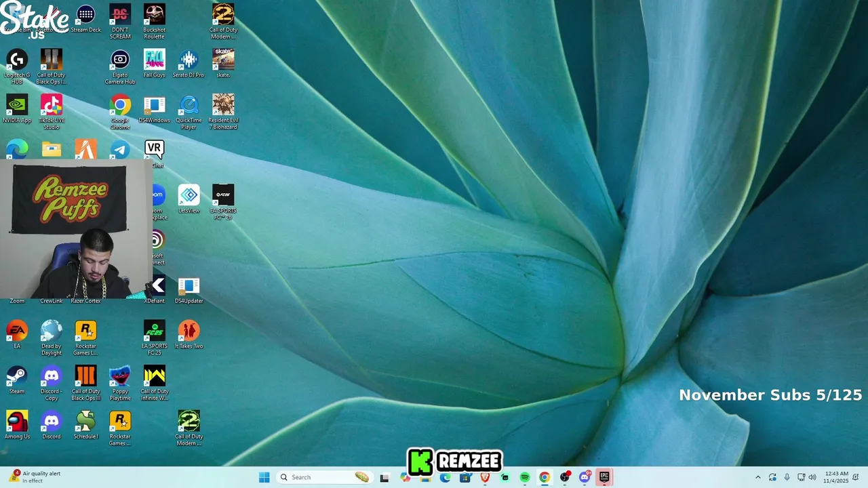Open the Schedule I shortcut
The height and width of the screenshot is (488, 868).
coord(85,426)
